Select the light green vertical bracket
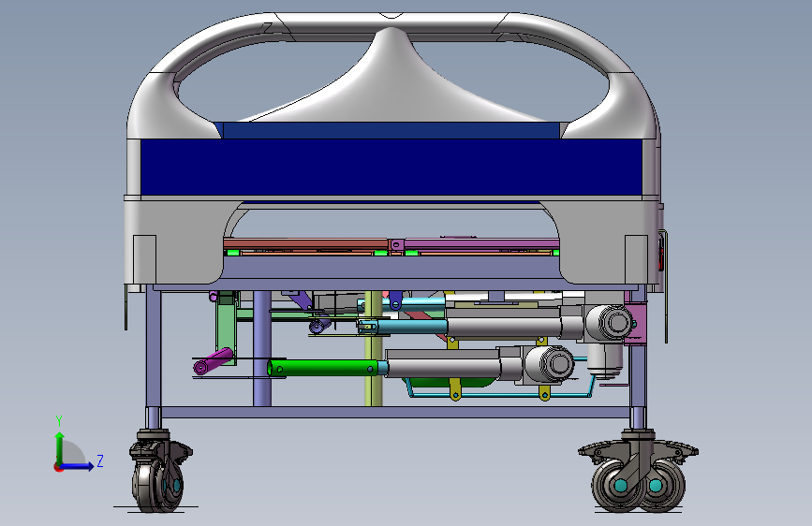The width and height of the screenshot is (812, 526). [226, 329]
